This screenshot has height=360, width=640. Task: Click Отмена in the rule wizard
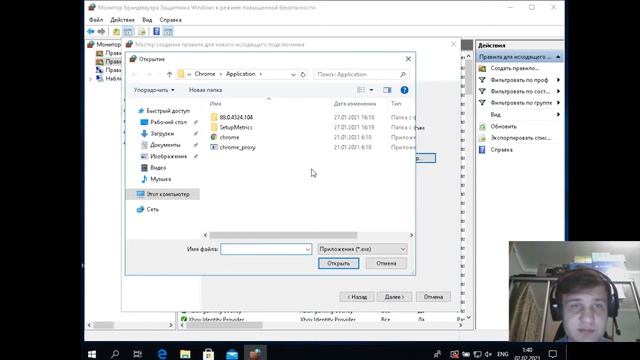[x=433, y=297]
